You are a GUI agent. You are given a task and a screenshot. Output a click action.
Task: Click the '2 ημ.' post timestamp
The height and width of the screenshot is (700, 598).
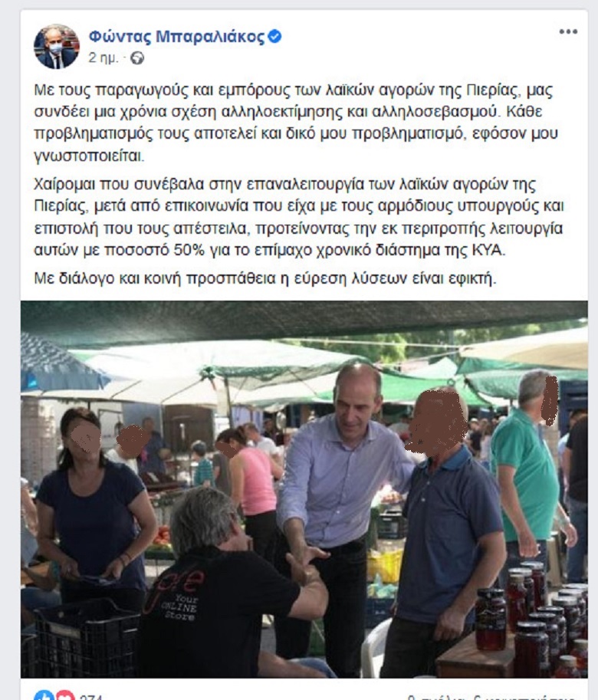pos(103,58)
